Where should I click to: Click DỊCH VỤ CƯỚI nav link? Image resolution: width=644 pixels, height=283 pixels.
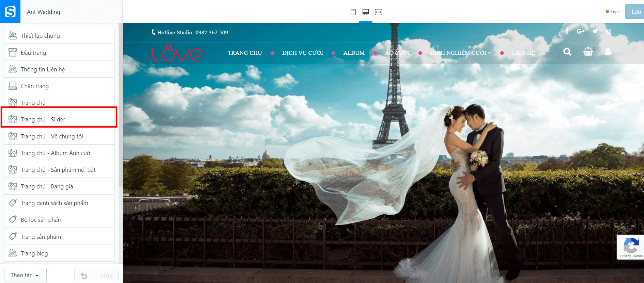303,53
